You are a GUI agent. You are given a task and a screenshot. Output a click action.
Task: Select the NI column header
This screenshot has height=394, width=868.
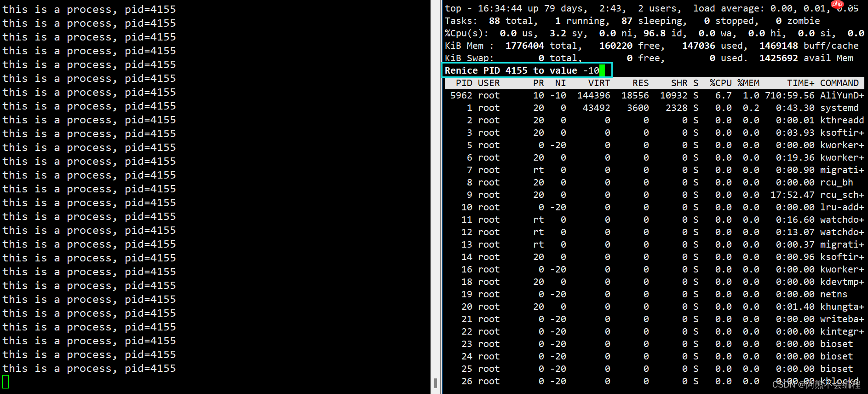560,83
